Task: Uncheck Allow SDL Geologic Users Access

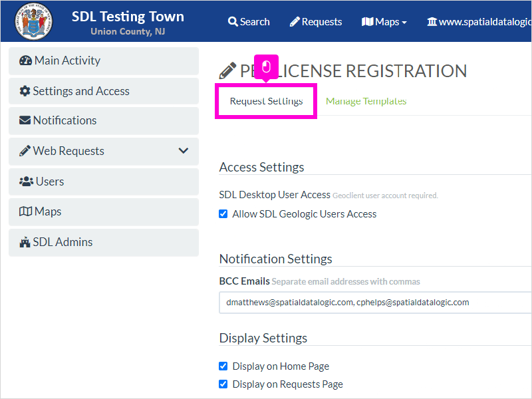Action: [x=223, y=213]
